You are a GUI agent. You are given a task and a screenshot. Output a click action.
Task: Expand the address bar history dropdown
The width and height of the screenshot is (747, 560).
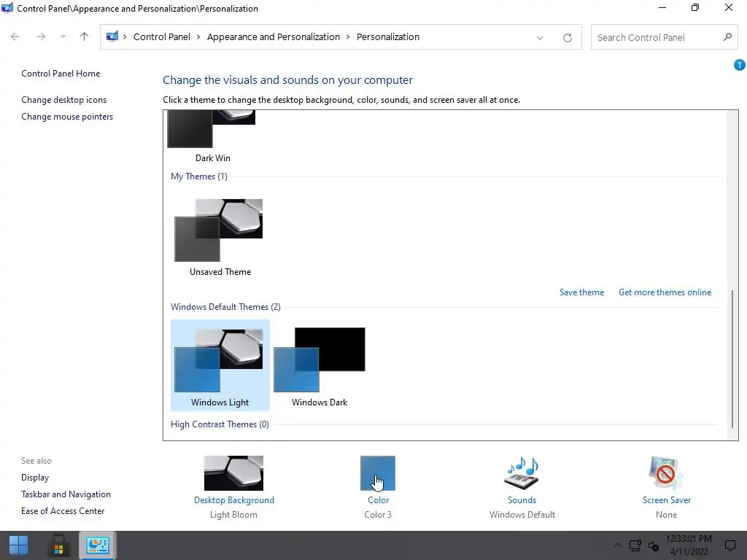click(x=539, y=38)
